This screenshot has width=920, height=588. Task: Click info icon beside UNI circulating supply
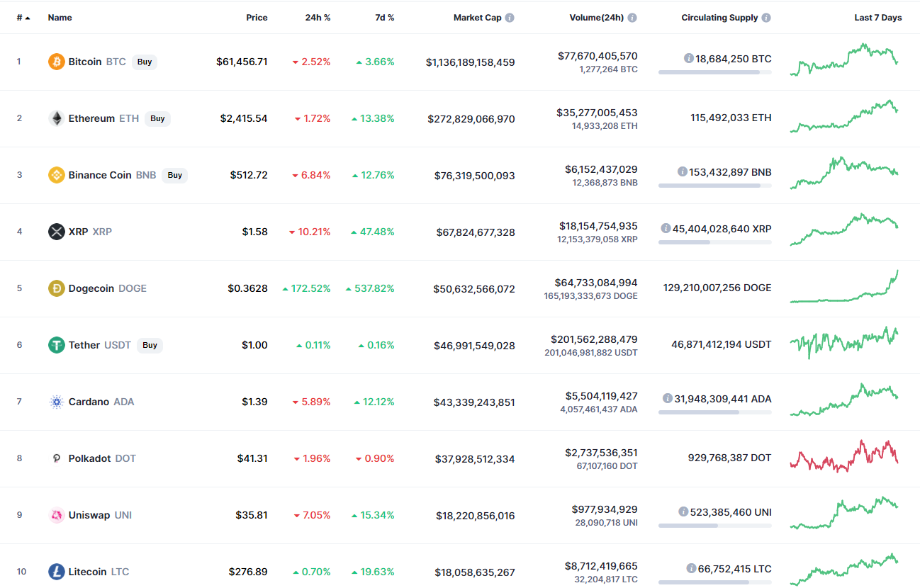pyautogui.click(x=683, y=511)
